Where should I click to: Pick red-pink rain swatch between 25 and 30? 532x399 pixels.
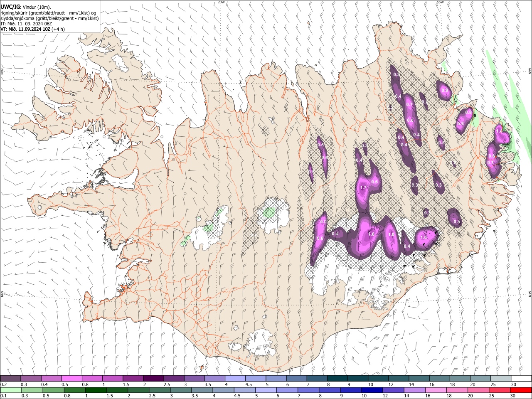point(500,390)
